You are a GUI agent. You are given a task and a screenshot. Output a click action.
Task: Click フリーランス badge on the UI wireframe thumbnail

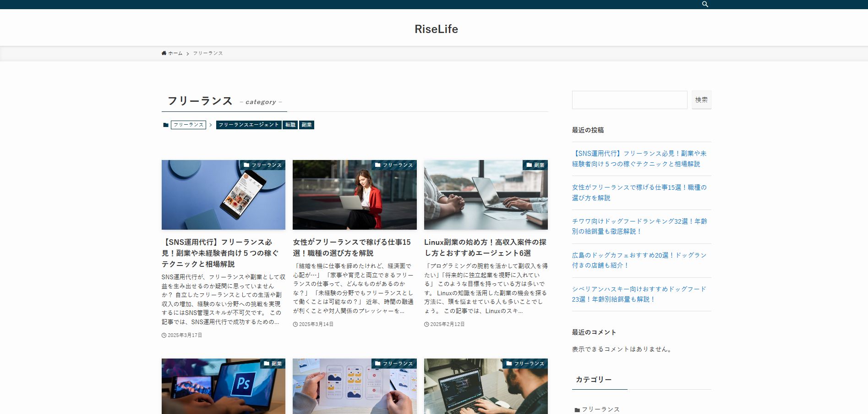[394, 364]
